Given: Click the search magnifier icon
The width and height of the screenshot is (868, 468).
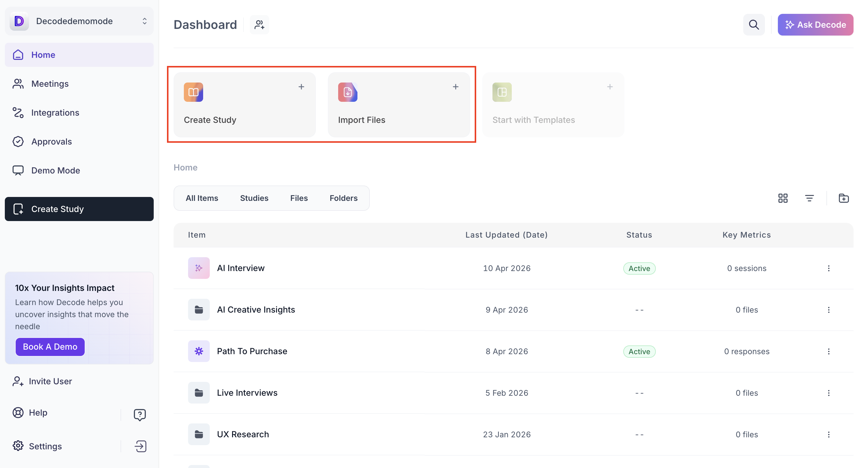Looking at the screenshot, I should coord(753,25).
